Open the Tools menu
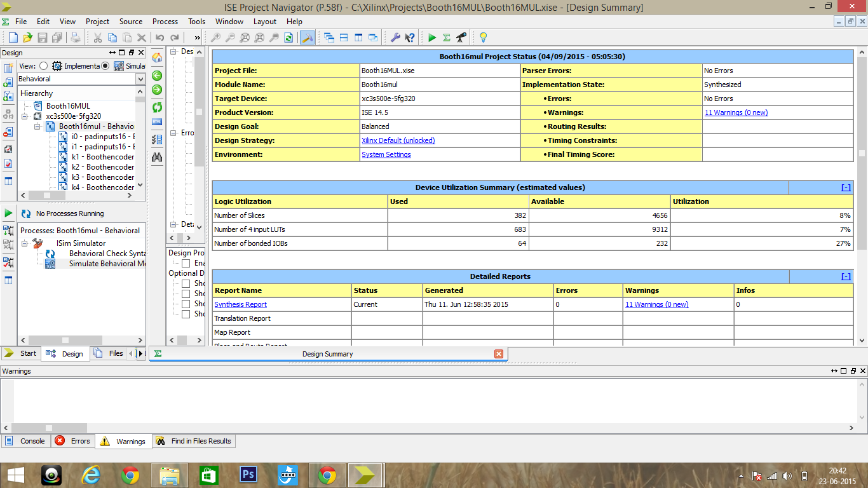 (x=196, y=21)
